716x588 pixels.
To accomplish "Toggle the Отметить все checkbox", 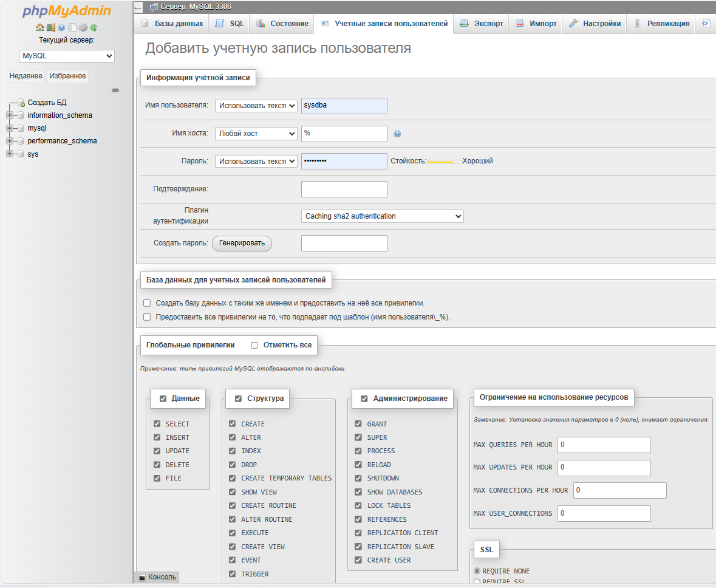I will coord(254,345).
